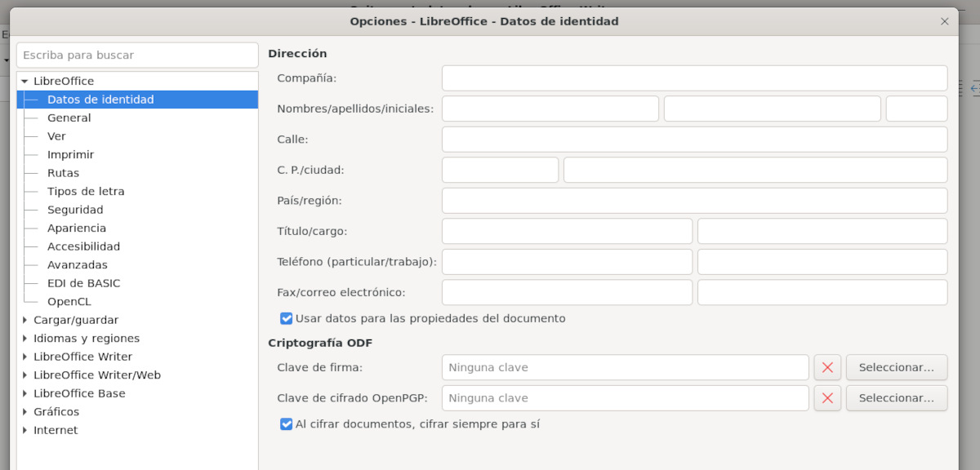Click the last name (apellidos) field
Viewport: 980px width, 470px height.
(773, 109)
